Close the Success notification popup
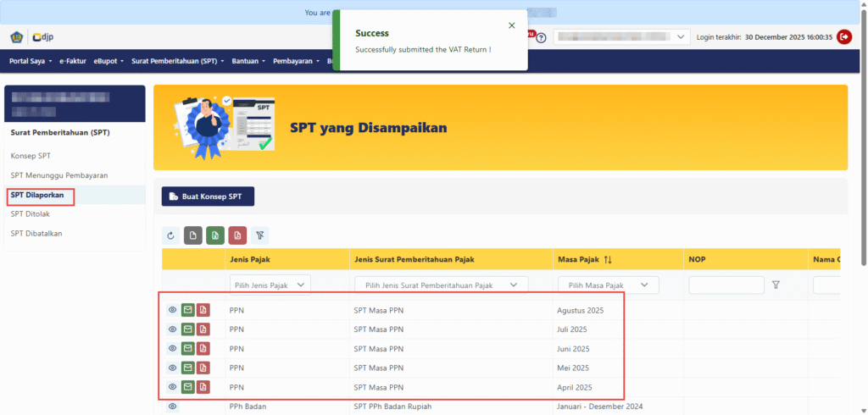The height and width of the screenshot is (415, 868). tap(511, 25)
